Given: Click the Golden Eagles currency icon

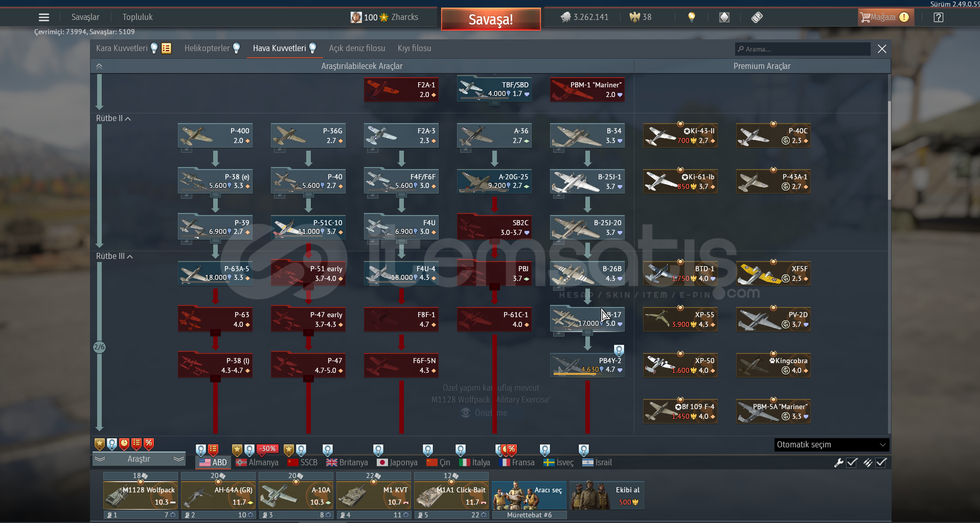Looking at the screenshot, I should click(x=634, y=17).
